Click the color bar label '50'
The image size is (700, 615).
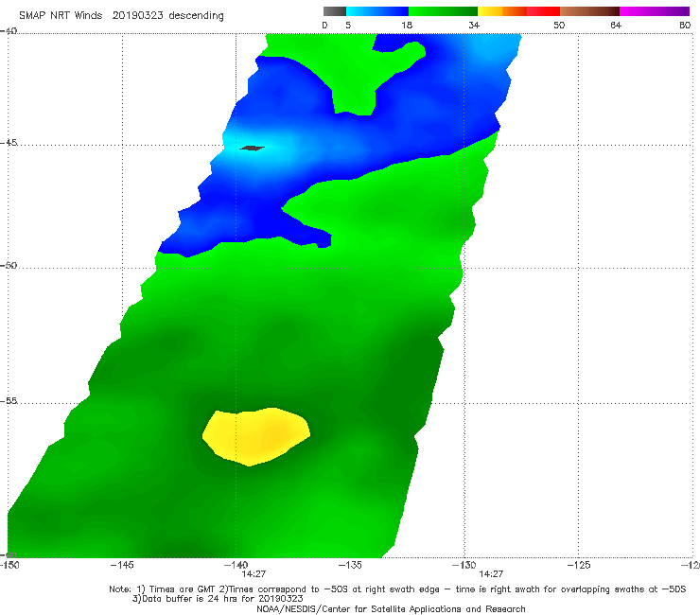[559, 26]
